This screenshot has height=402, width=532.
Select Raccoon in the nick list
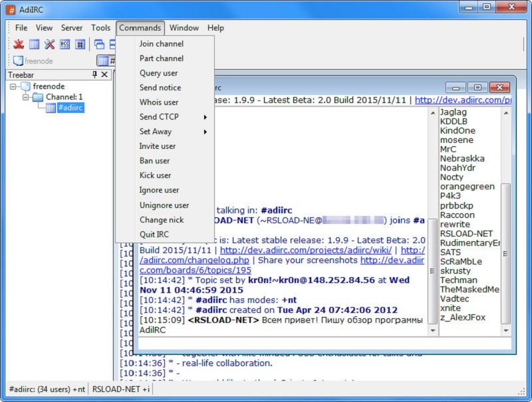[457, 215]
